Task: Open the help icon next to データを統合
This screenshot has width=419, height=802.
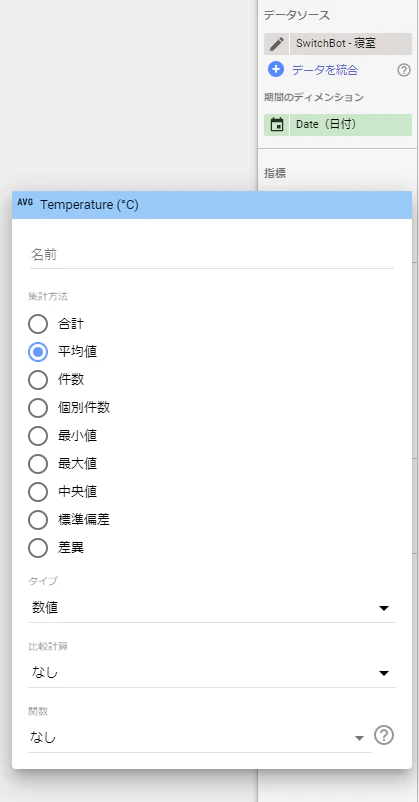Action: coord(404,71)
